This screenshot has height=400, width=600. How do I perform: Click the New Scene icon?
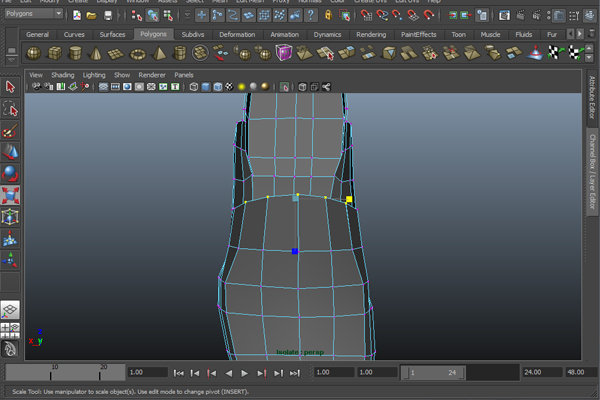(x=77, y=15)
